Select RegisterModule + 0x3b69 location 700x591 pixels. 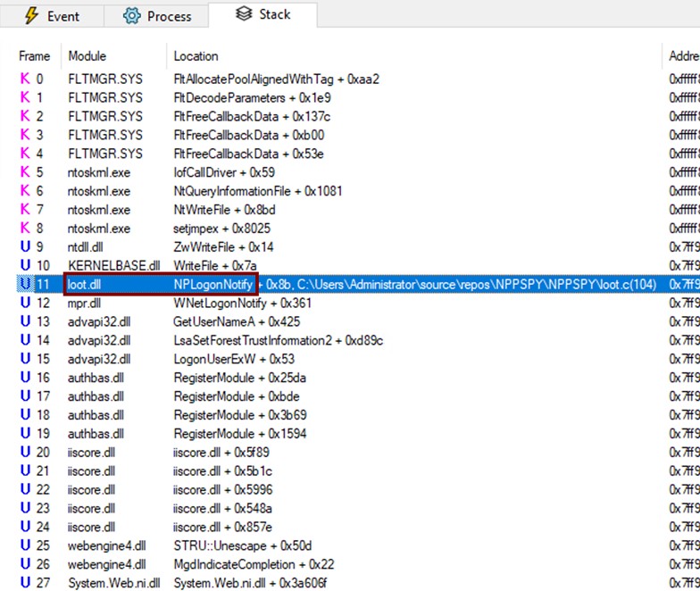[x=239, y=415]
